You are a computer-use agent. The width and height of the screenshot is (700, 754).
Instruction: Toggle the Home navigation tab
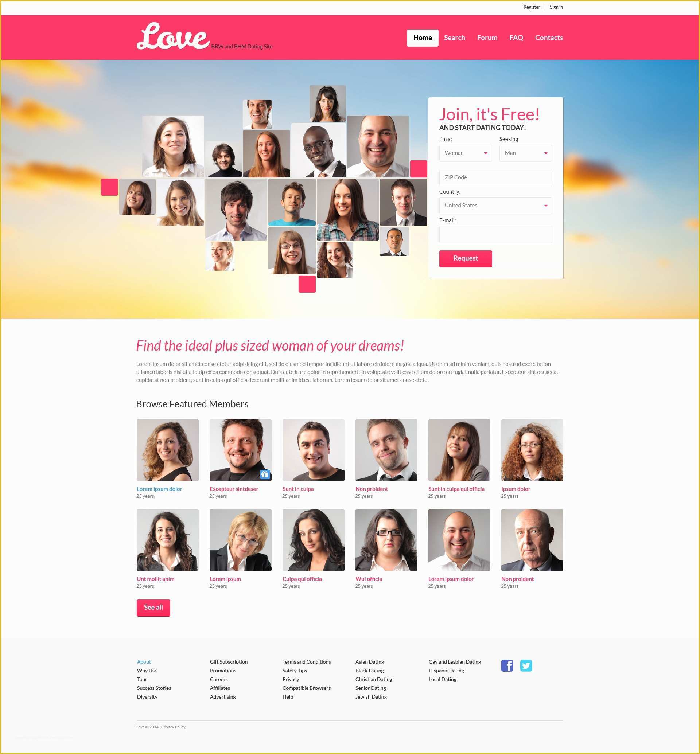[x=422, y=38]
